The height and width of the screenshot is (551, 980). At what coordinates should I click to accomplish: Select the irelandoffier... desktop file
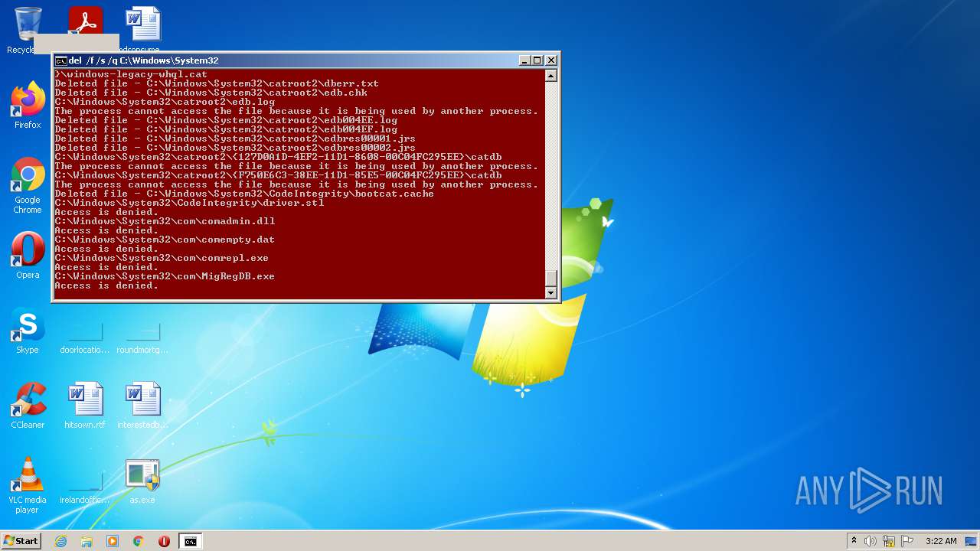(85, 487)
